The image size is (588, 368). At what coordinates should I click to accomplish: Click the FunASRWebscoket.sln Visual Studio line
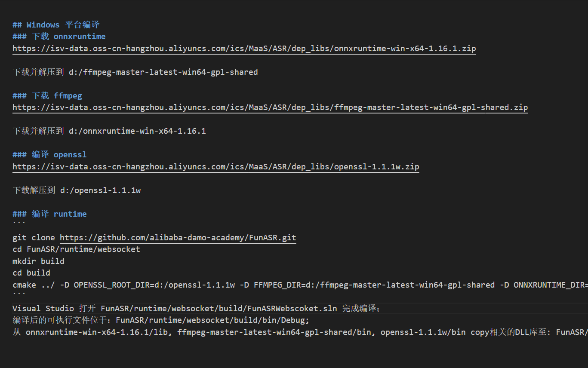[196, 309]
